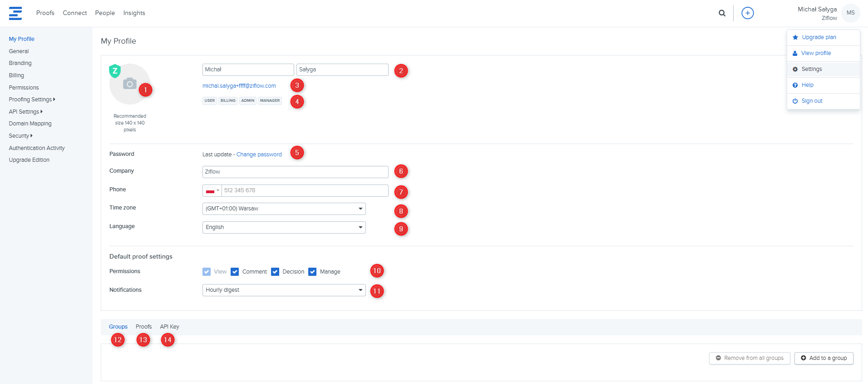Click the Ziflow logo icon
The image size is (868, 384).
15,13
